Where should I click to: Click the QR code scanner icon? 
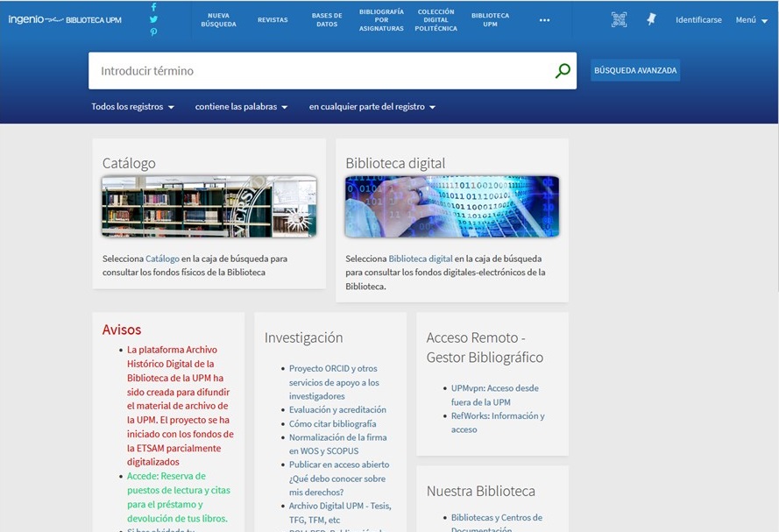pyautogui.click(x=619, y=20)
